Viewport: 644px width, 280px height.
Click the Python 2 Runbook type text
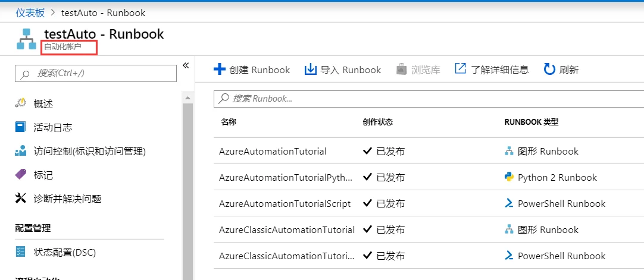[557, 178]
